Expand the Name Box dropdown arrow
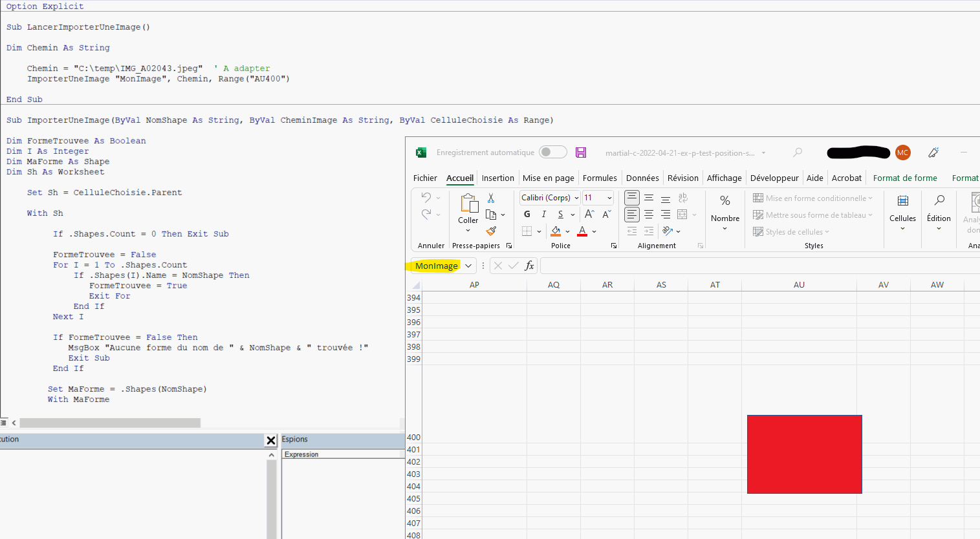This screenshot has width=980, height=539. point(468,266)
